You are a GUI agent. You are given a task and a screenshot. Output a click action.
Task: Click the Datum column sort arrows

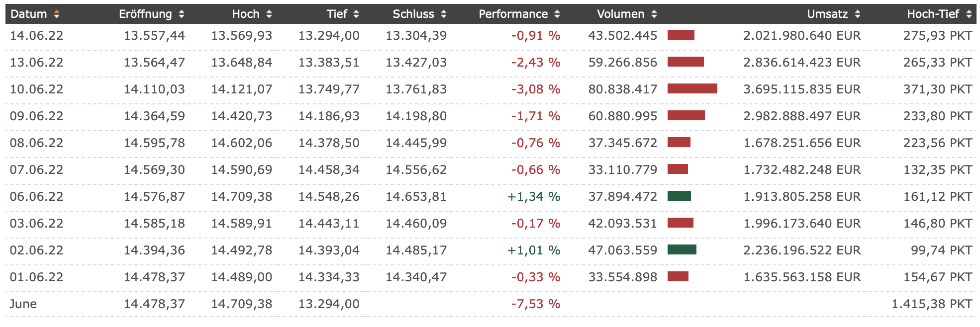pos(57,14)
